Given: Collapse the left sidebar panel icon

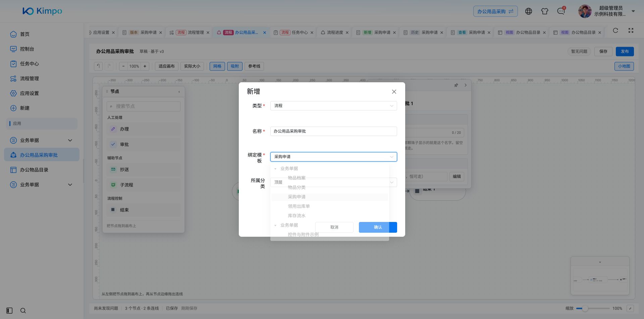Looking at the screenshot, I should [9, 311].
